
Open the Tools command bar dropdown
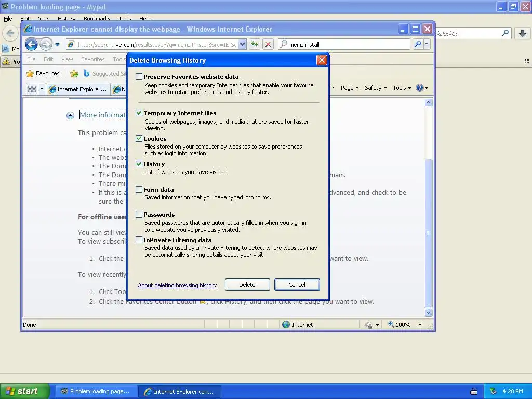tap(402, 88)
